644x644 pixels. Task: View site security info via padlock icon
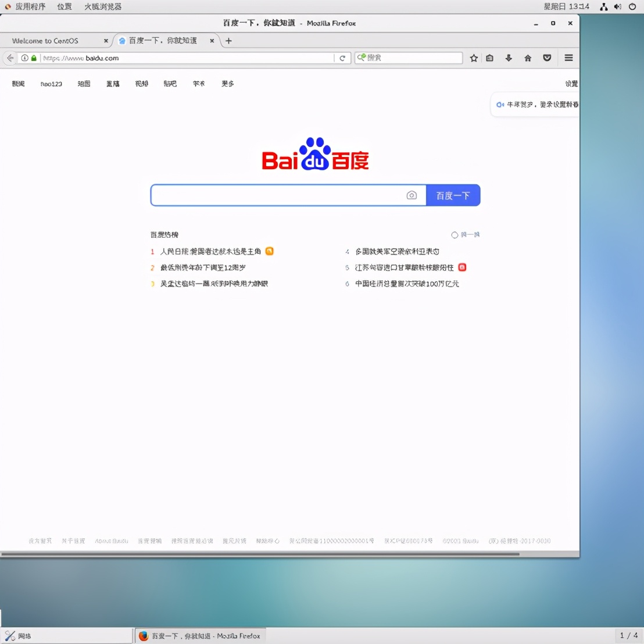click(33, 58)
